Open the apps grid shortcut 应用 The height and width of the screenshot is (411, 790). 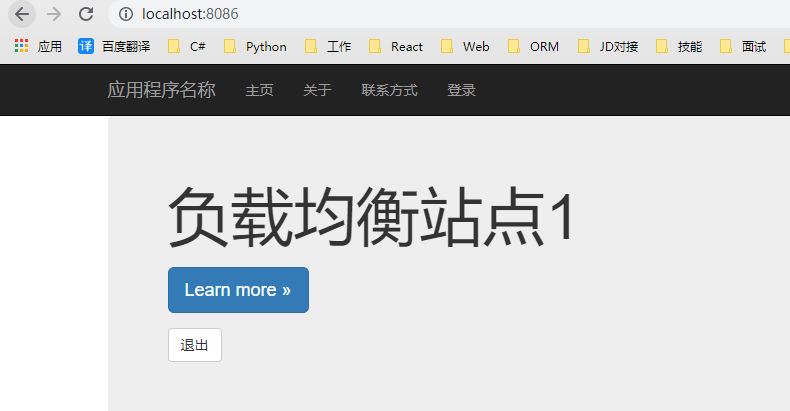point(38,46)
